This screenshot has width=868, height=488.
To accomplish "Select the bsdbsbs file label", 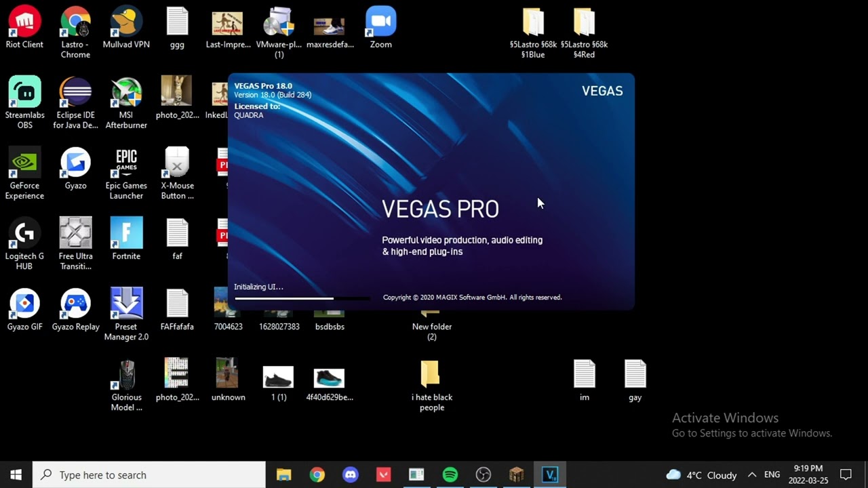I will pos(330,327).
